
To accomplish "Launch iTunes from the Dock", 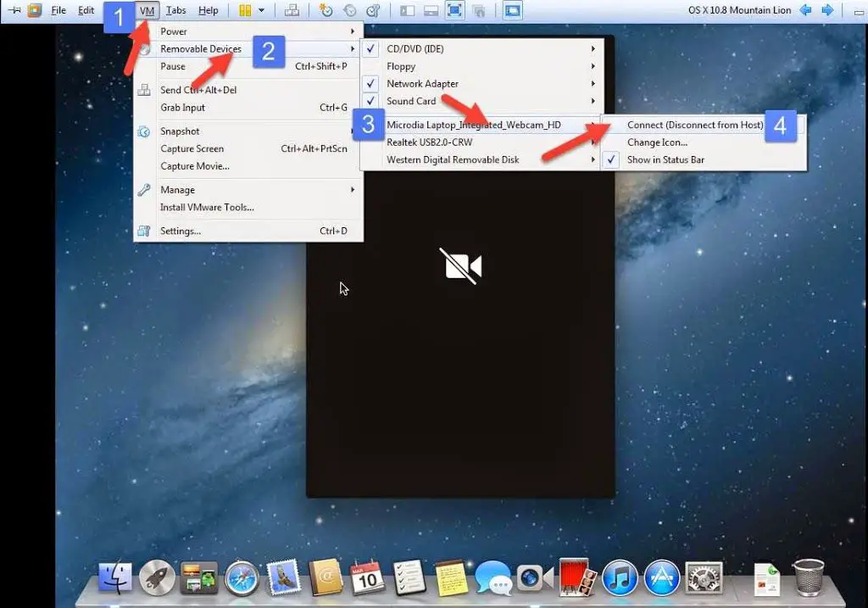I will click(x=620, y=578).
